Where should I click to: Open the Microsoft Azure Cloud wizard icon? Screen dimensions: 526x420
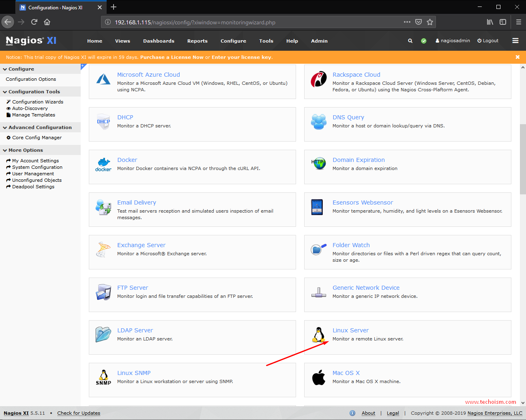click(103, 79)
